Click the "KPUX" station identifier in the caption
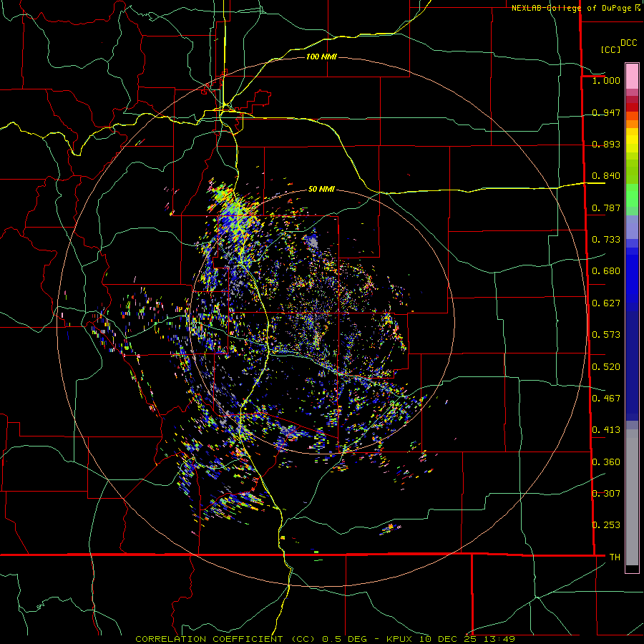The height and width of the screenshot is (644, 644). click(x=400, y=639)
